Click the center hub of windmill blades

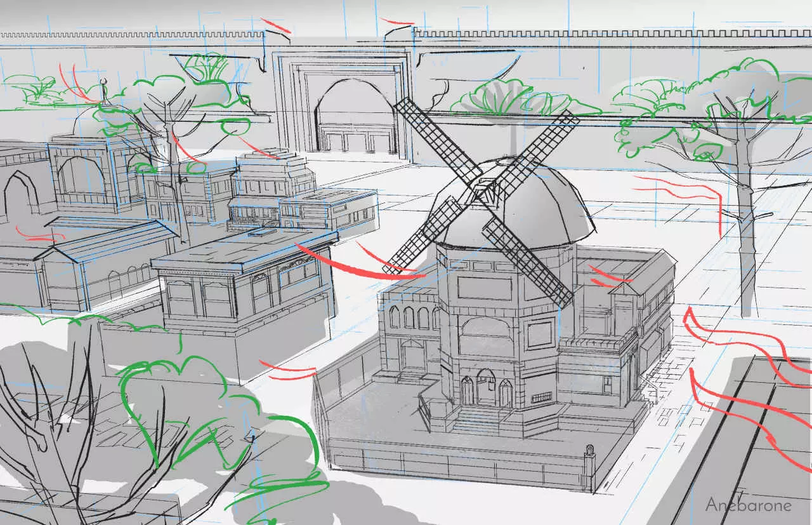(486, 189)
